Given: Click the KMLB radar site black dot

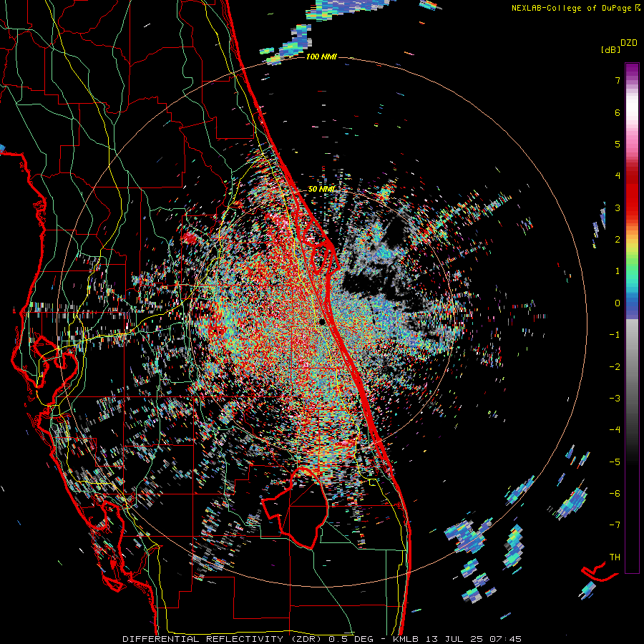Looking at the screenshot, I should pyautogui.click(x=322, y=322).
